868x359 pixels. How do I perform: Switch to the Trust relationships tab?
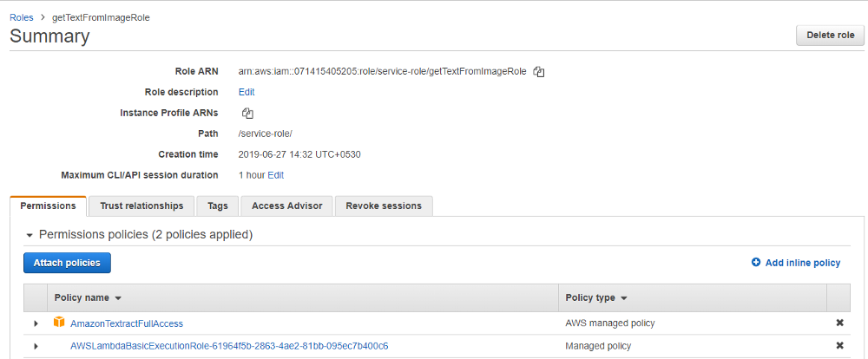[x=141, y=206]
